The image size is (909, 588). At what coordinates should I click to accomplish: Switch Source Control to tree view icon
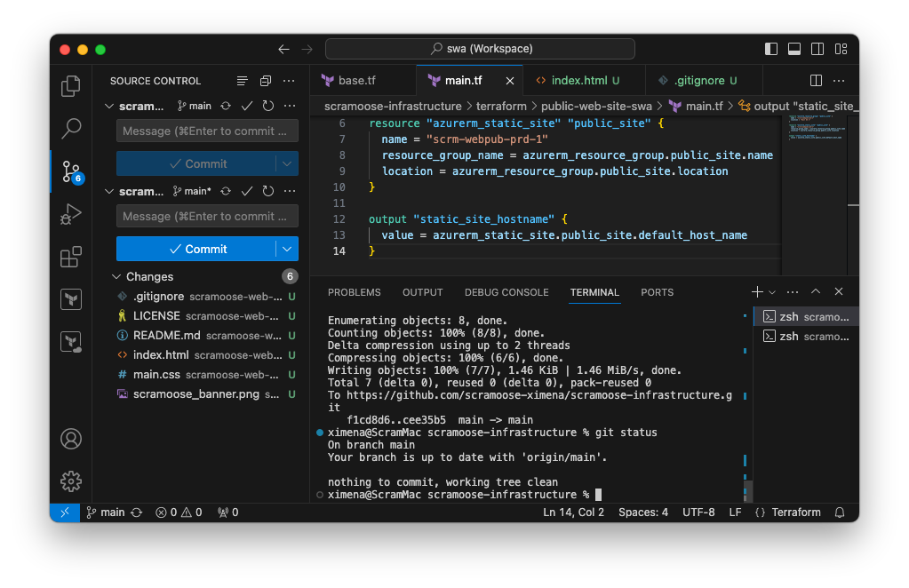coord(243,81)
